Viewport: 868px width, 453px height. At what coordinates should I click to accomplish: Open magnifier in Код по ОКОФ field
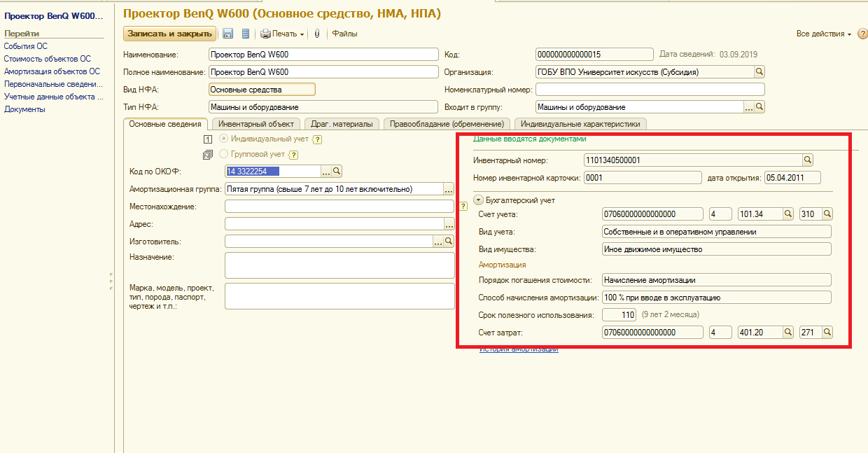336,171
